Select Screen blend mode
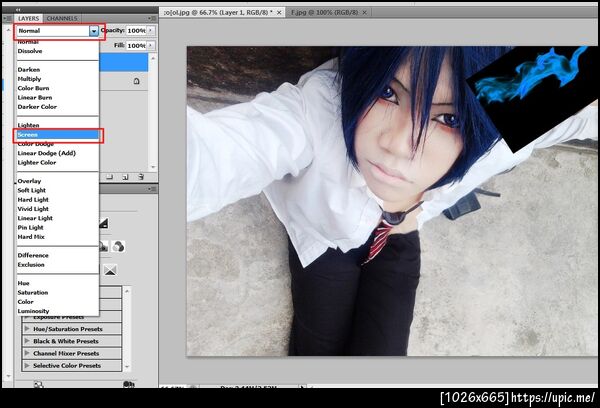Screen dimensions: 600x408 (58, 135)
